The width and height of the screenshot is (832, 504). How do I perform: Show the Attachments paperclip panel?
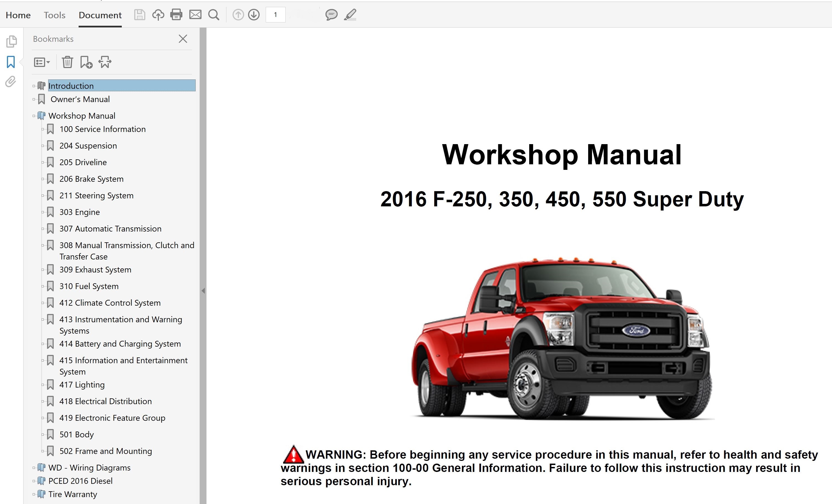tap(11, 82)
